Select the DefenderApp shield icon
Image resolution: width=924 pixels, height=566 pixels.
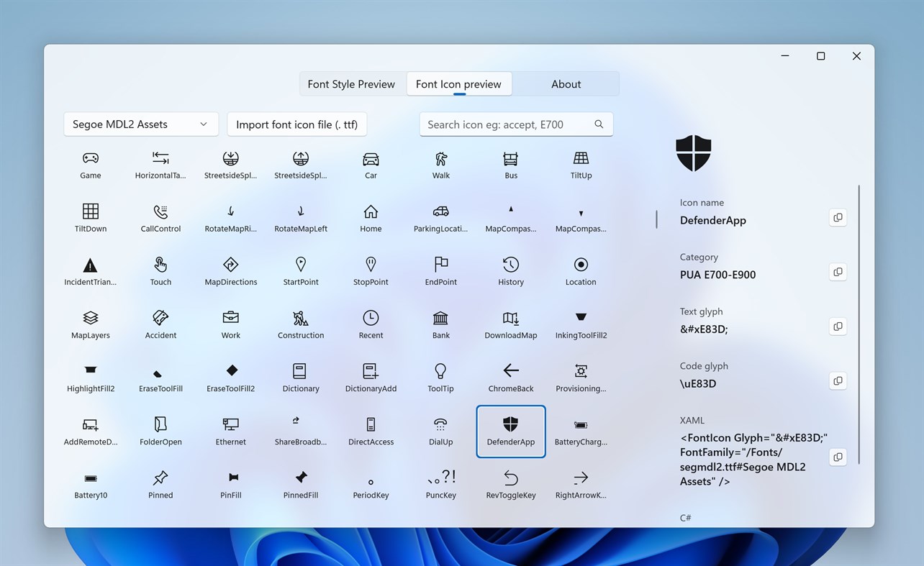coord(511,431)
